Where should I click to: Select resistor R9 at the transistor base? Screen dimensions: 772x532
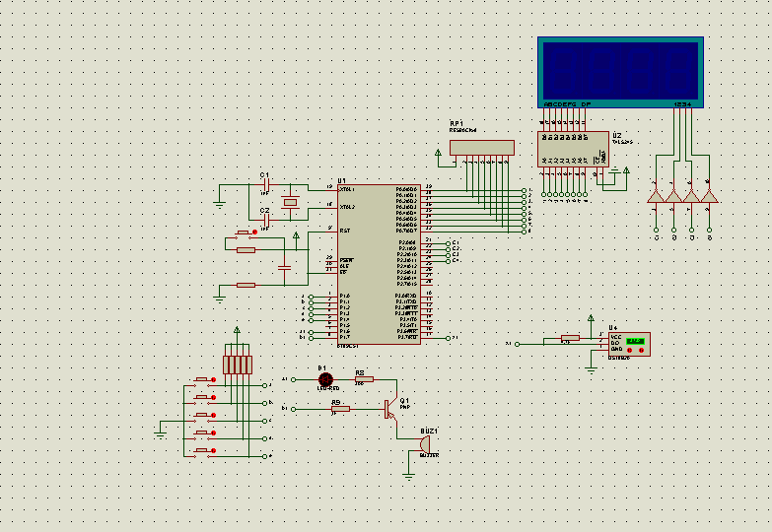click(x=340, y=409)
